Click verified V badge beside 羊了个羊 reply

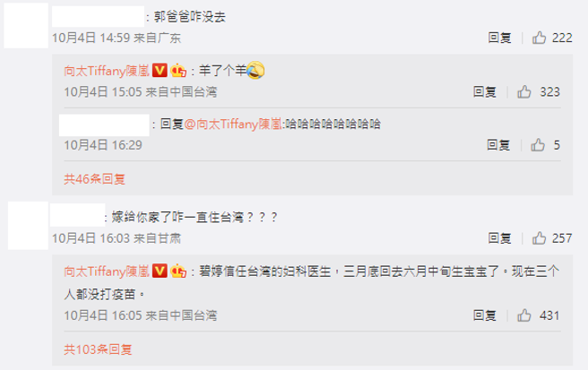click(x=160, y=71)
